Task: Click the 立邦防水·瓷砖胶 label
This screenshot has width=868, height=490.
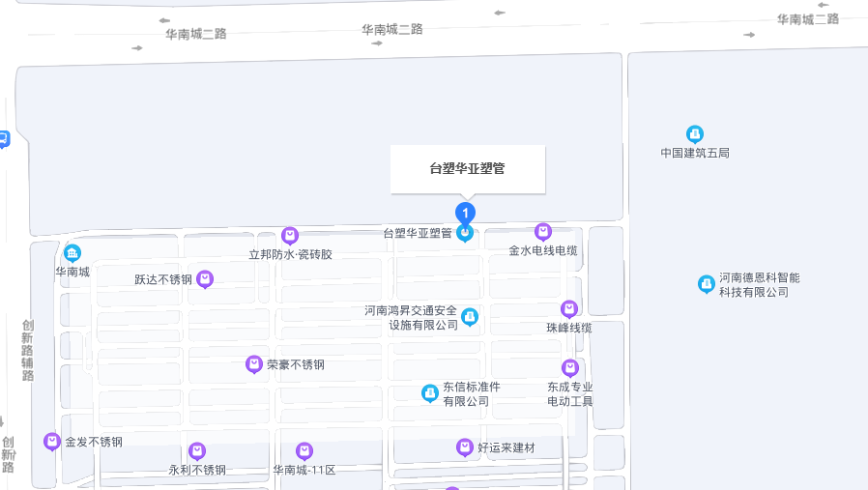Action: coord(291,254)
